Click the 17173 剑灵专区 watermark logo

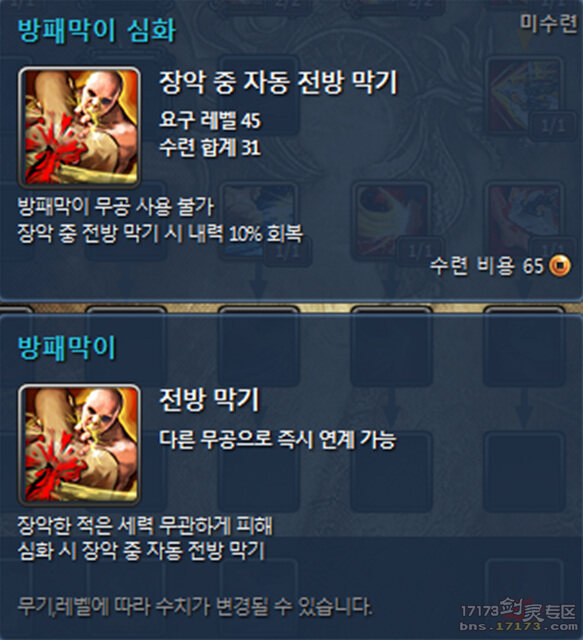(x=518, y=609)
